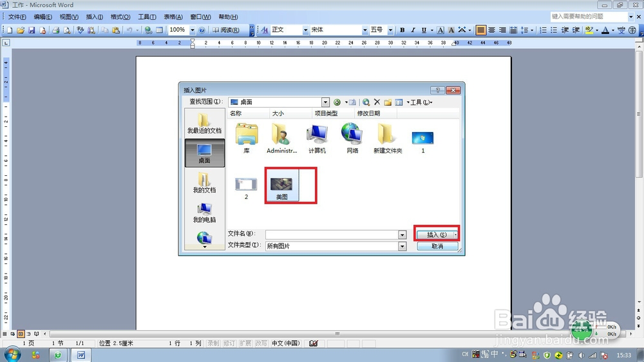Select the 新建文件夹 folder

[387, 138]
